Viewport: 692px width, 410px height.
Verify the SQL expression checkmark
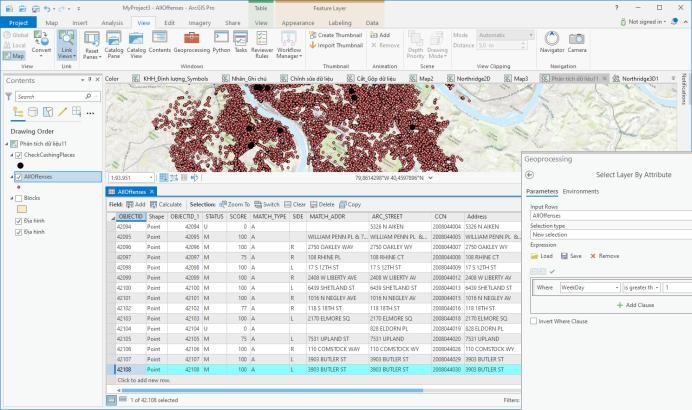pos(552,271)
